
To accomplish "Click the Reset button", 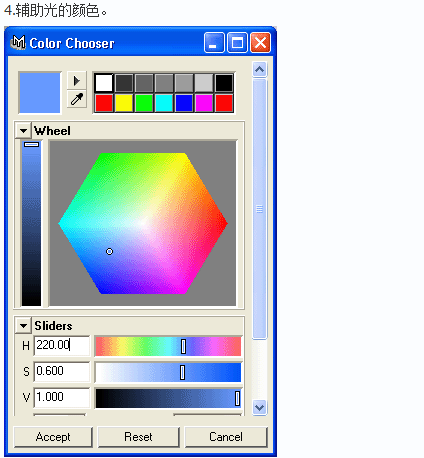I will click(x=138, y=437).
